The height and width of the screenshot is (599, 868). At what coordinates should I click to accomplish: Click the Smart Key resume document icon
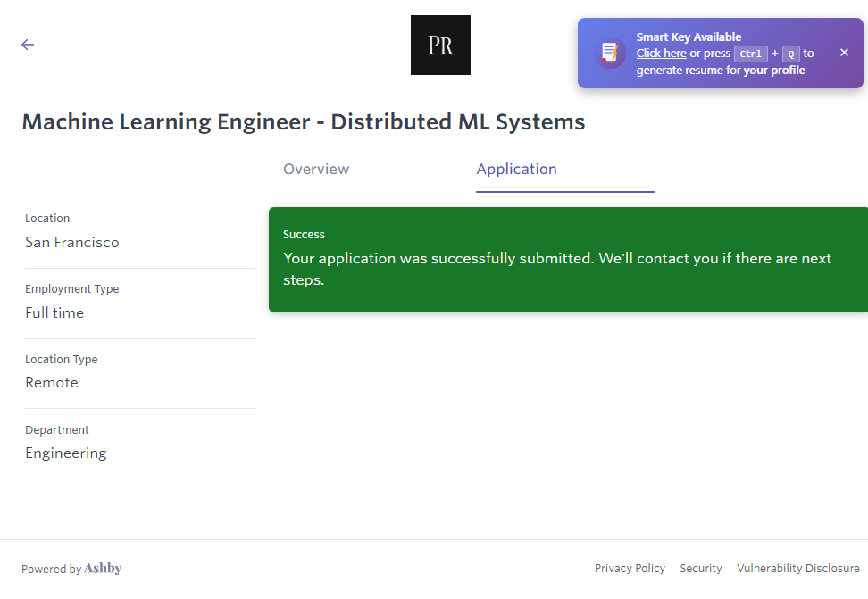(x=610, y=54)
